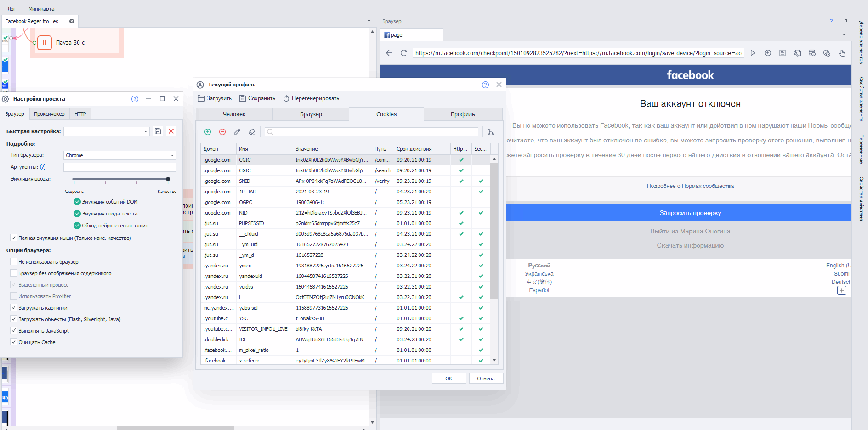This screenshot has height=430, width=868.
Task: Pin the Браузер panel with the pushpin icon
Action: (846, 21)
